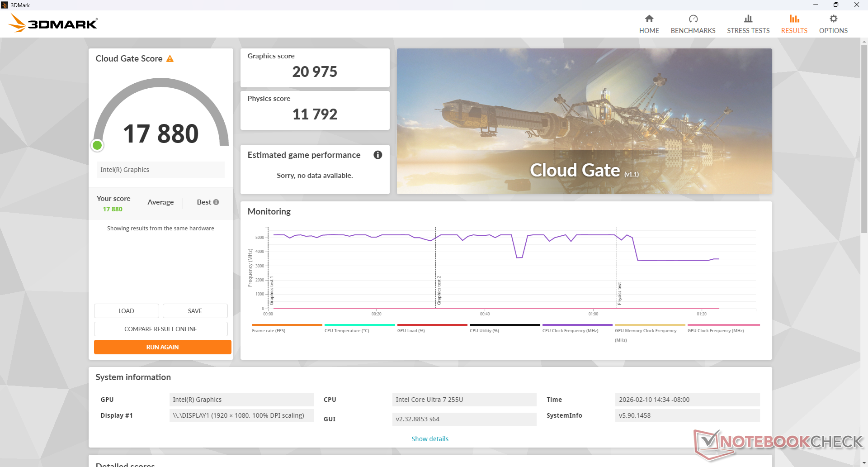Expand system info with Show details
868x467 pixels.
(429, 439)
